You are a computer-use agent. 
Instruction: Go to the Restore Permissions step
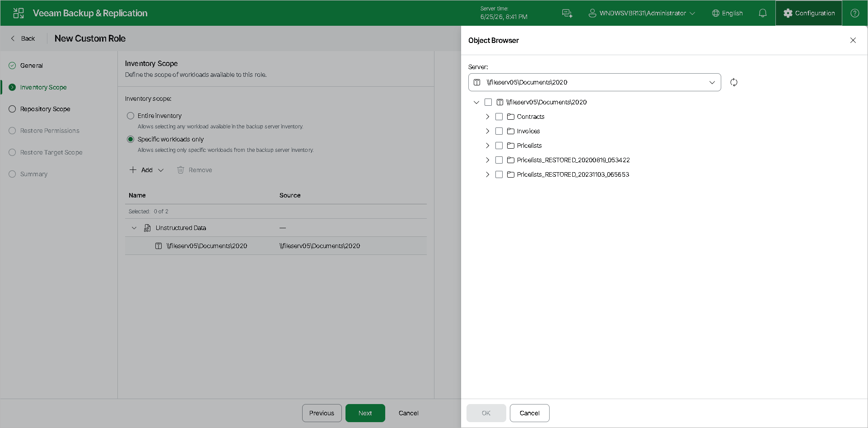click(x=50, y=131)
